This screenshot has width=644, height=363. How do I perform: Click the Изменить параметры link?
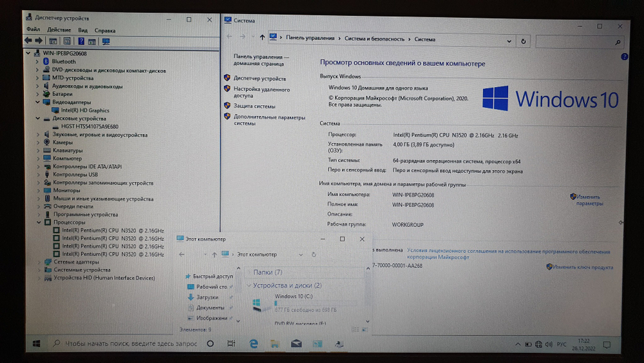[x=590, y=201]
